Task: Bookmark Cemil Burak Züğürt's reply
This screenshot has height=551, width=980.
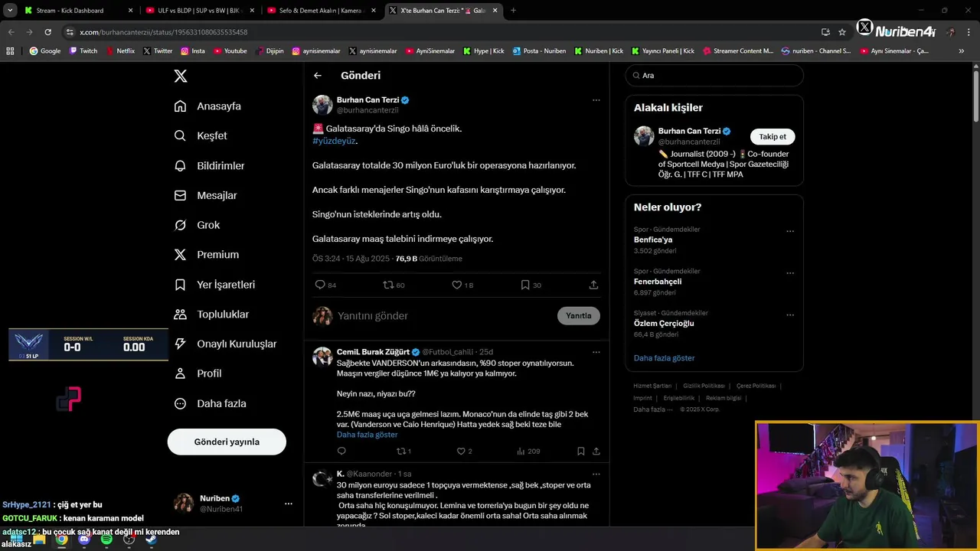Action: tap(581, 452)
